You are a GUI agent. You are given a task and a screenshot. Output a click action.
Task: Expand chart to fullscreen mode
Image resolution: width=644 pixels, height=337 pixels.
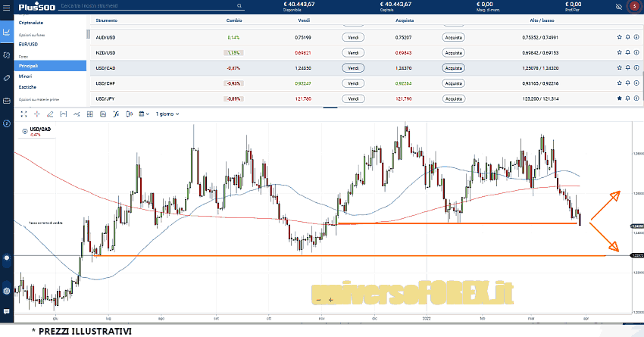(x=24, y=114)
